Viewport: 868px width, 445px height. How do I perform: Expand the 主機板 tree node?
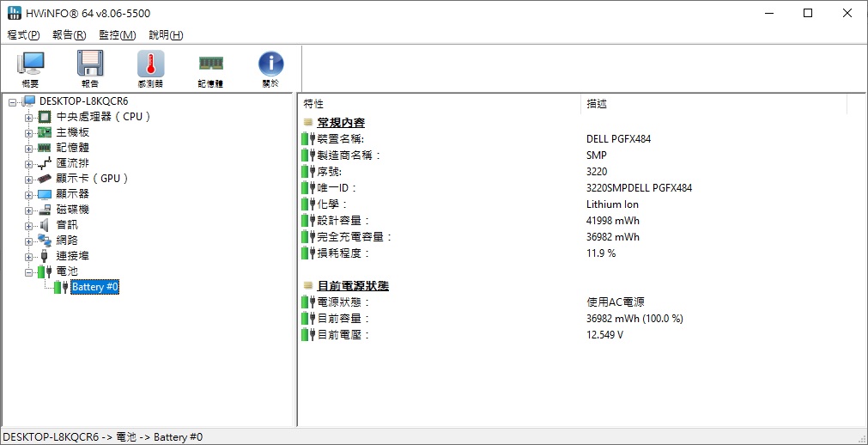[x=29, y=133]
